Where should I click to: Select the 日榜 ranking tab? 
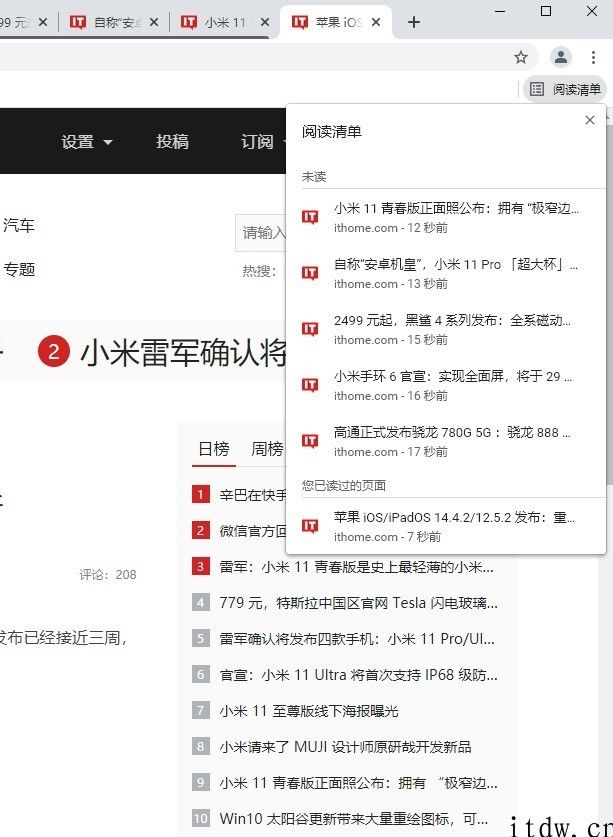(214, 449)
